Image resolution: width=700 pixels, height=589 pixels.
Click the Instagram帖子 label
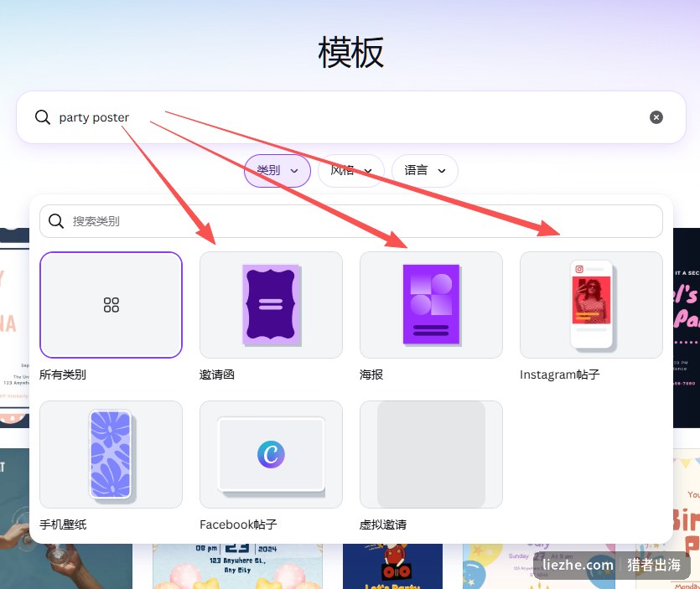559,375
